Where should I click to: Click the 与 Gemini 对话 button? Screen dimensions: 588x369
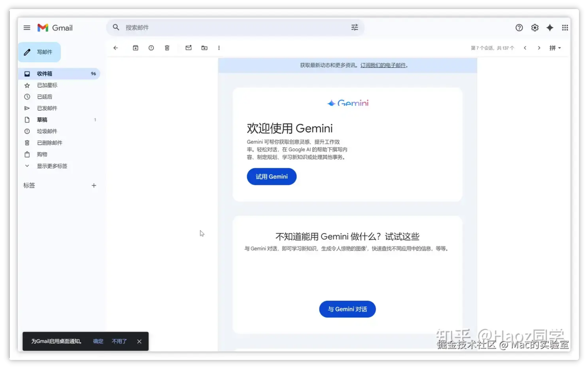click(x=347, y=309)
